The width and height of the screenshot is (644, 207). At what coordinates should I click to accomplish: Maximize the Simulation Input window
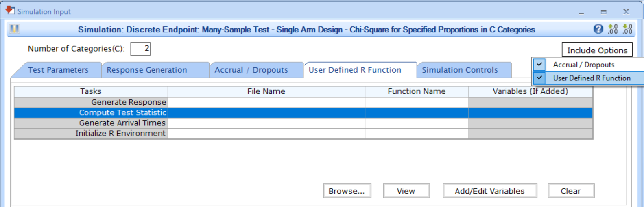(x=604, y=12)
